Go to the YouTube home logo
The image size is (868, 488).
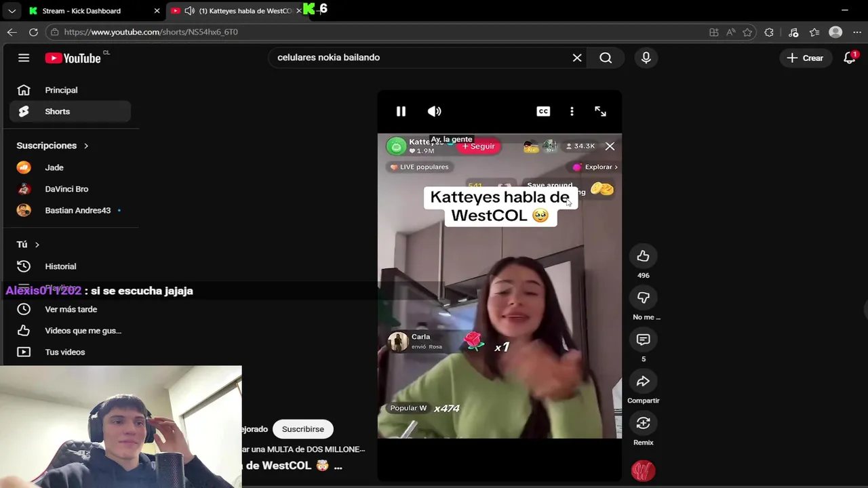(x=73, y=58)
